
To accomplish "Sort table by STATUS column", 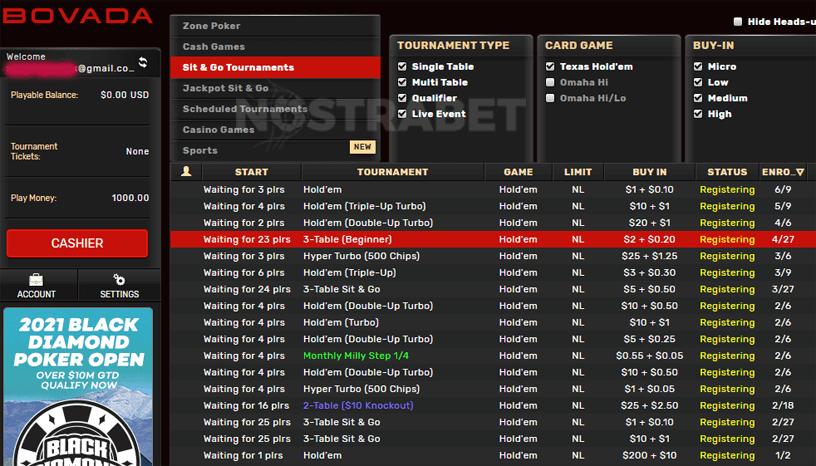I will pos(727,172).
